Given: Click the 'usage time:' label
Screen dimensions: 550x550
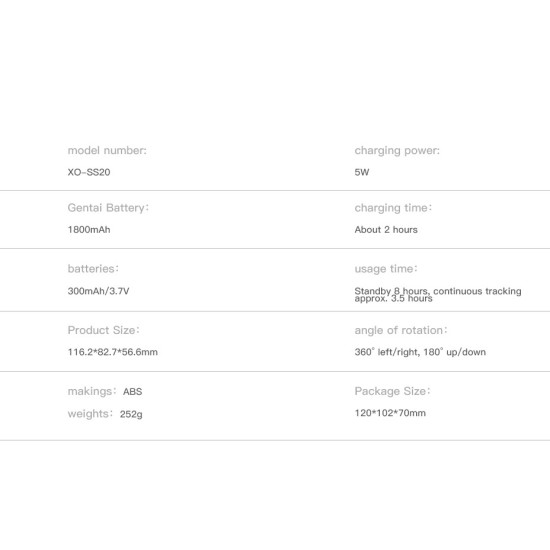Looking at the screenshot, I should 386,269.
